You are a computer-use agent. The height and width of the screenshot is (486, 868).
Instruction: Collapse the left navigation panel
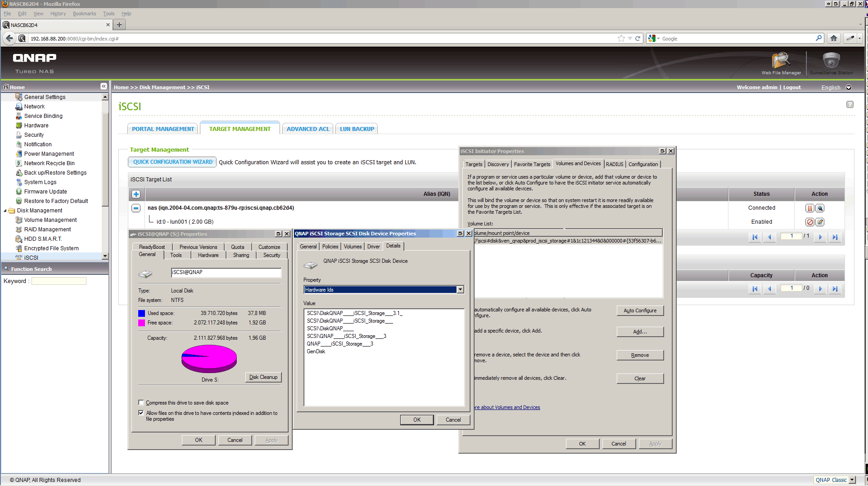tap(104, 86)
